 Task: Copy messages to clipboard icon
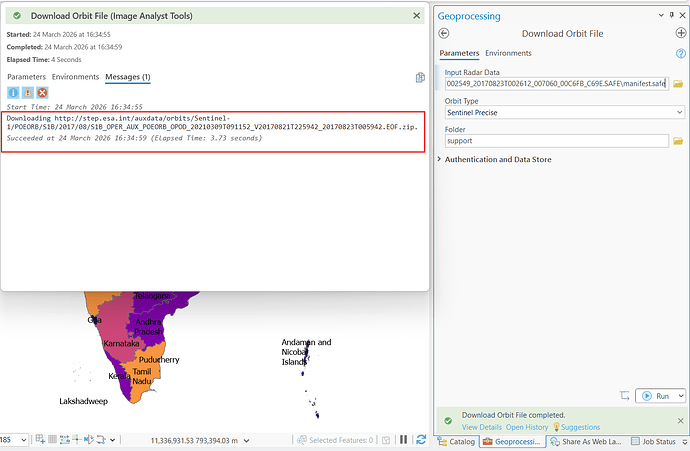point(421,77)
